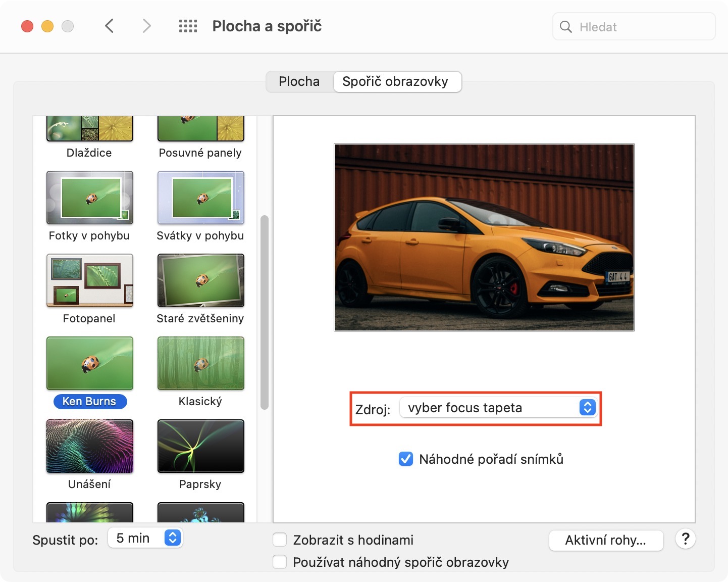Viewport: 728px width, 582px height.
Task: Open the Spustit po 5 min dropdown
Action: pyautogui.click(x=145, y=538)
